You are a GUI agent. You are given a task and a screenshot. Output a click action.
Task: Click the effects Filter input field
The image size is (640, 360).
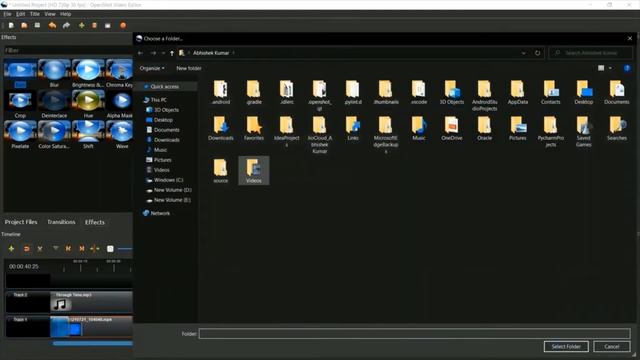(x=68, y=50)
